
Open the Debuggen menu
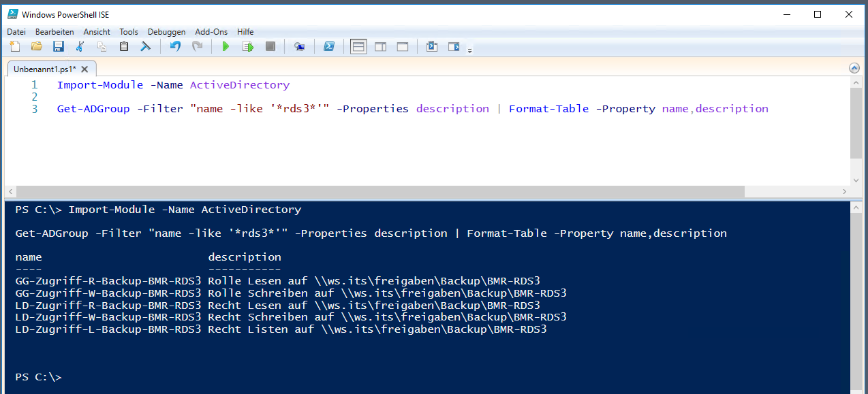[x=166, y=32]
